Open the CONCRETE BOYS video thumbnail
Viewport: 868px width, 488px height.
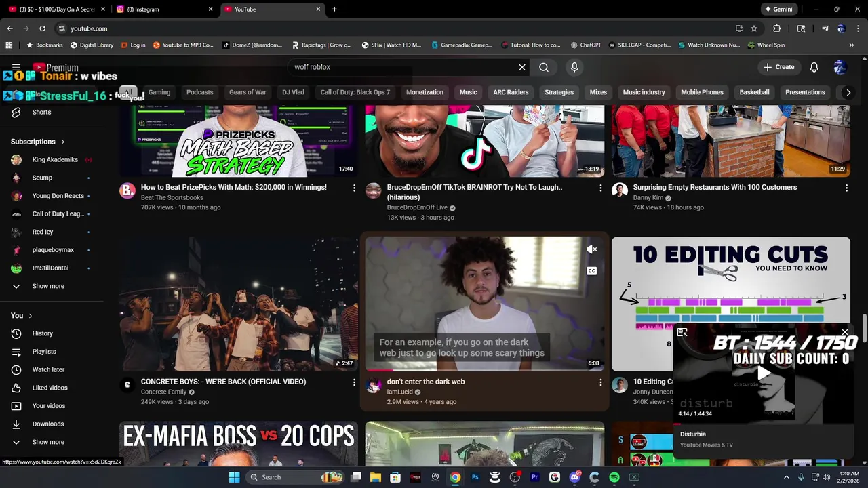click(239, 304)
